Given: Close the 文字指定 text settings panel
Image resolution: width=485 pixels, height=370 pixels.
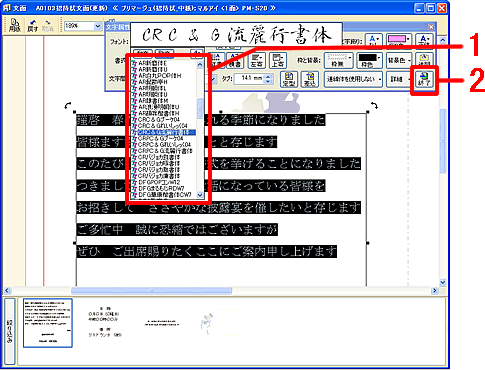Looking at the screenshot, I should 431,27.
